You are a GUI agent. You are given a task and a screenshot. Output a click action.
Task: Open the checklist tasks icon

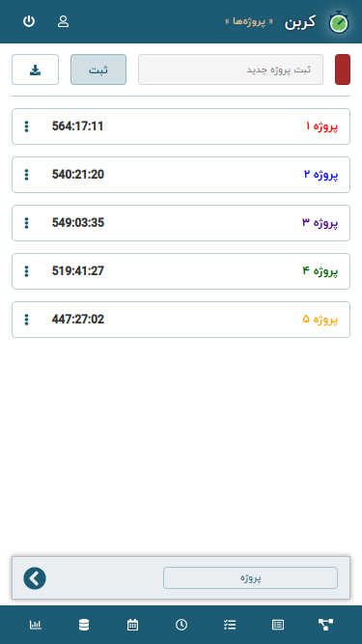point(230,625)
